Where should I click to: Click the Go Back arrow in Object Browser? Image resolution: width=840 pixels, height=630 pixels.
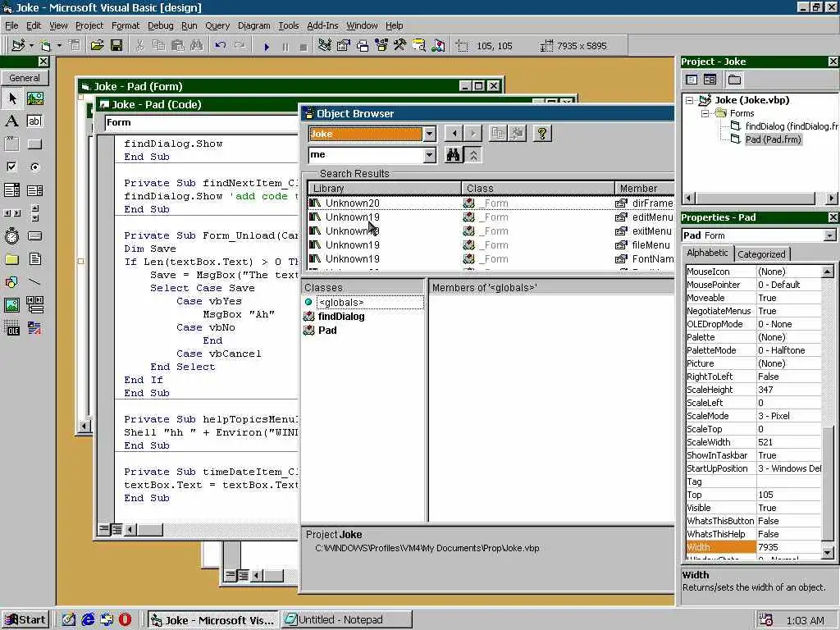pyautogui.click(x=454, y=134)
